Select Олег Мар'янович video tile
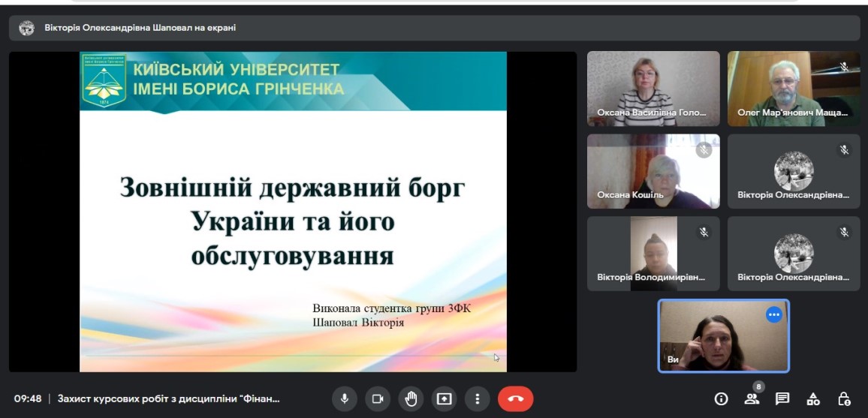This screenshot has width=868, height=418. tap(794, 89)
